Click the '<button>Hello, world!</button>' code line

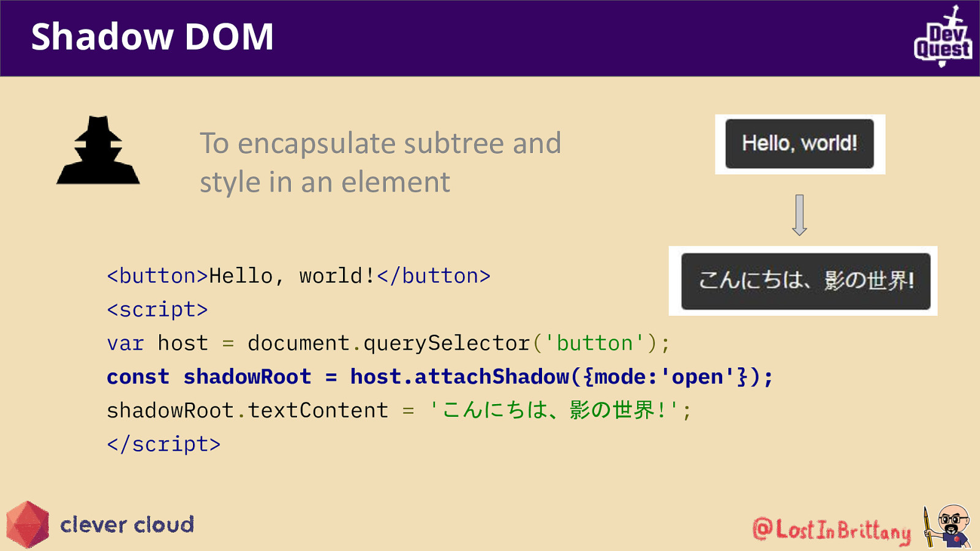pyautogui.click(x=299, y=276)
